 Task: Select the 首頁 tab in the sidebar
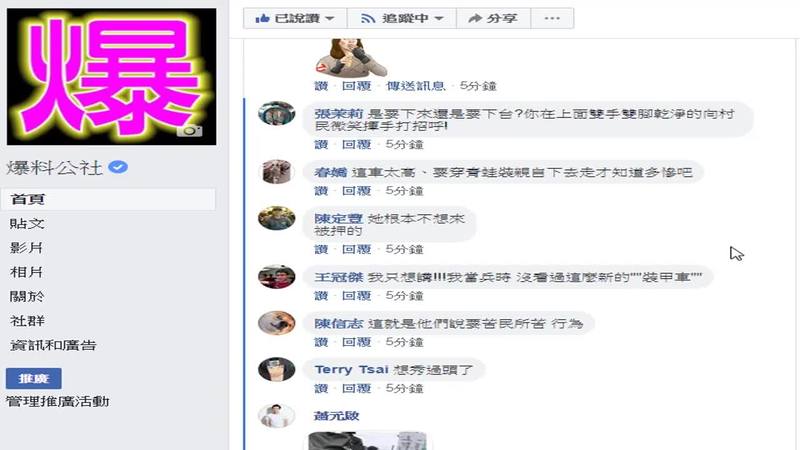click(108, 199)
